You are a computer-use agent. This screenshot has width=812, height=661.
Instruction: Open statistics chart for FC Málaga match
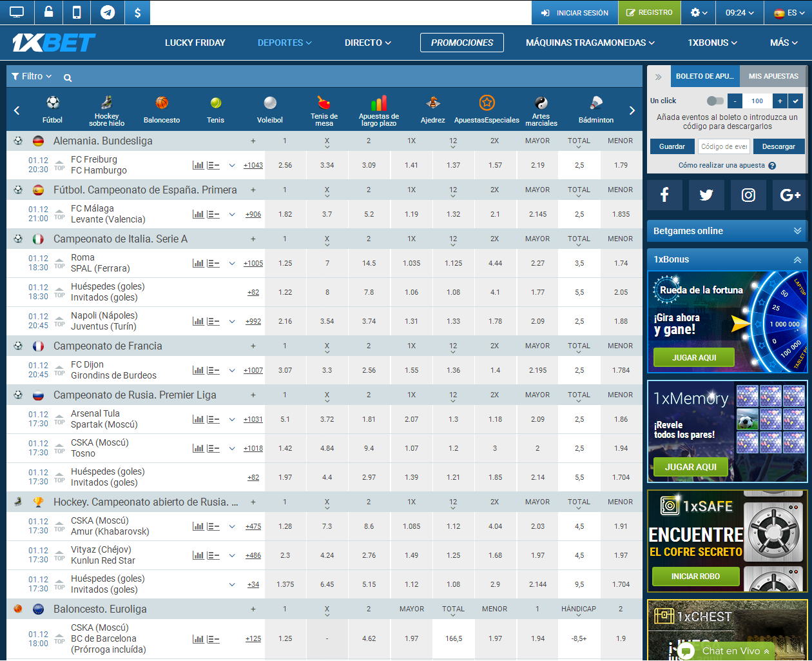pos(198,214)
